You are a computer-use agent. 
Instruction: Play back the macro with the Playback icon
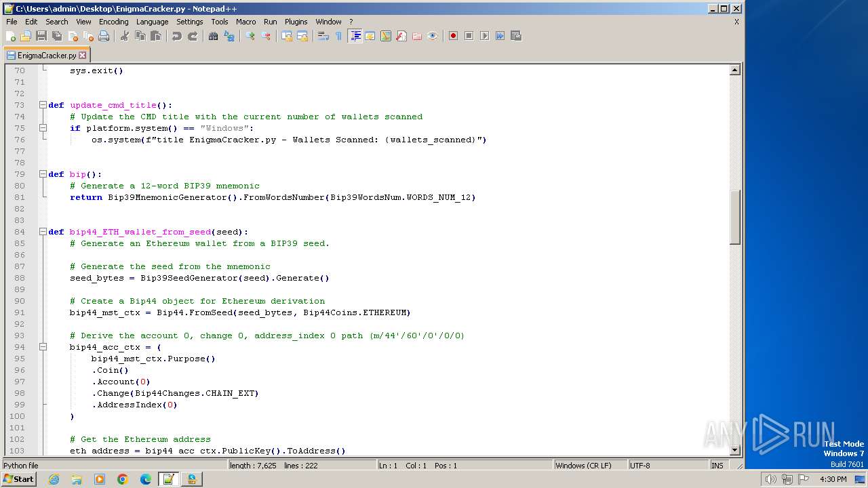click(484, 36)
